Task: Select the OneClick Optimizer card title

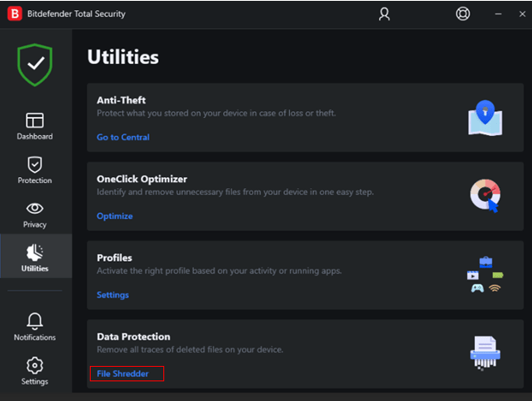Action: (142, 180)
